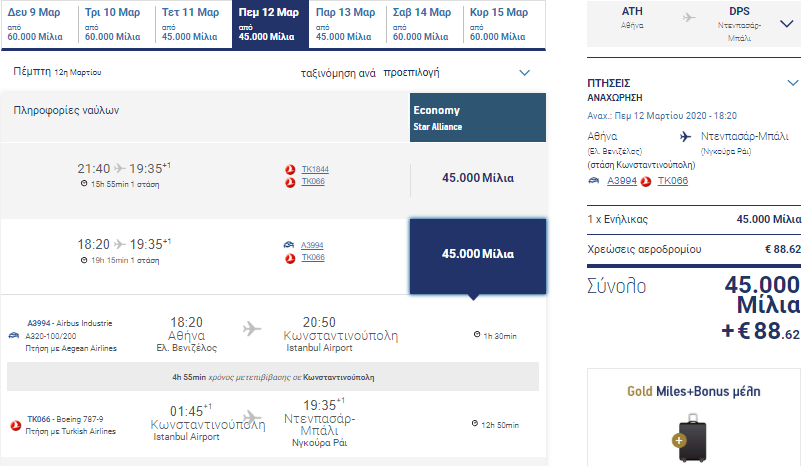The image size is (802, 466).
Task: Switch to the Τετ 11 Μαρ date tab
Action: (x=192, y=24)
